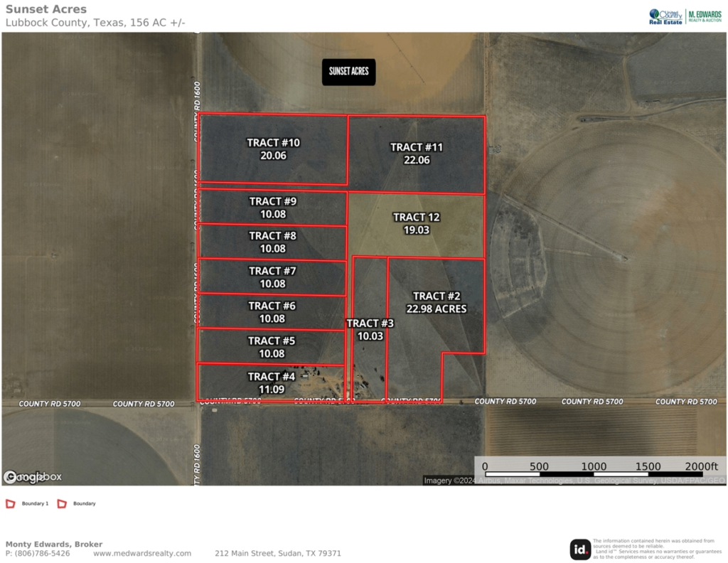Toggle the Boundary 1 layer visibility
This screenshot has height=563, width=728.
(10, 503)
